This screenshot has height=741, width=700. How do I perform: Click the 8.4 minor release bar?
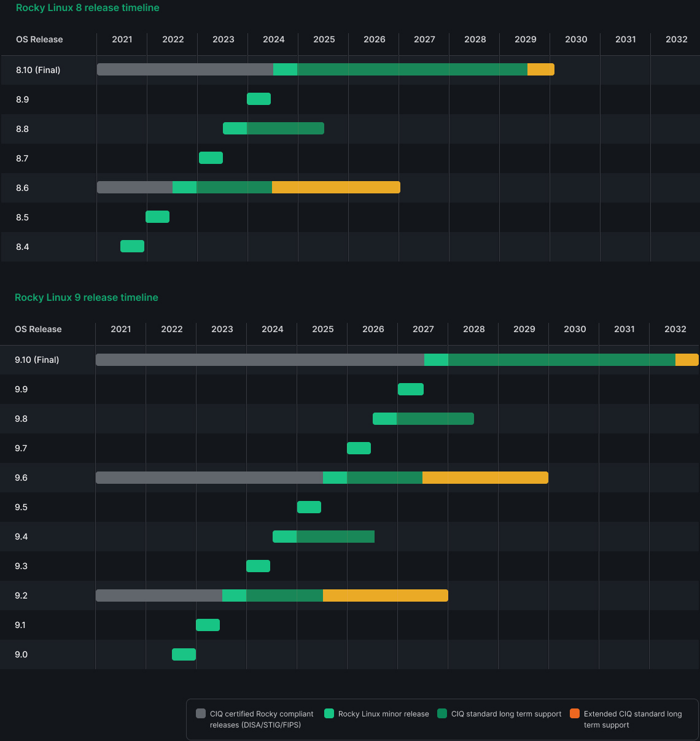132,246
